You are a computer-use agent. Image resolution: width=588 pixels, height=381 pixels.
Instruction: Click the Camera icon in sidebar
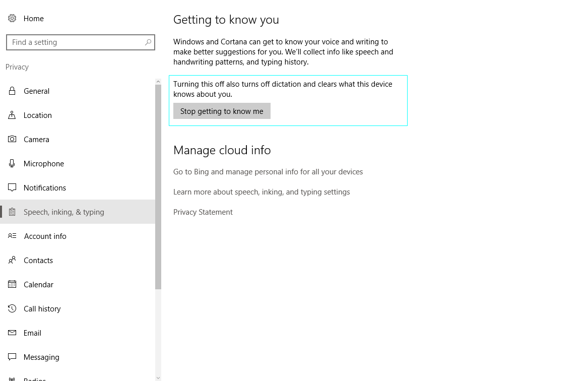[x=12, y=139]
